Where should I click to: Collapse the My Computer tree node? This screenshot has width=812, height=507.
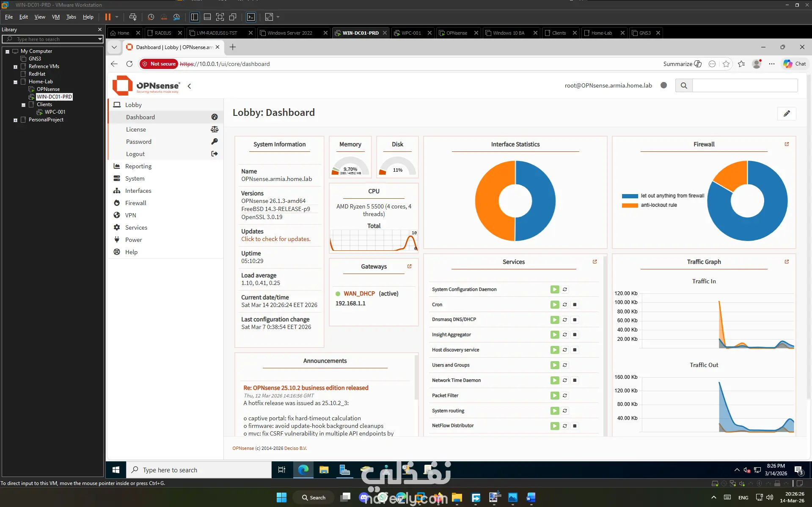click(7, 52)
